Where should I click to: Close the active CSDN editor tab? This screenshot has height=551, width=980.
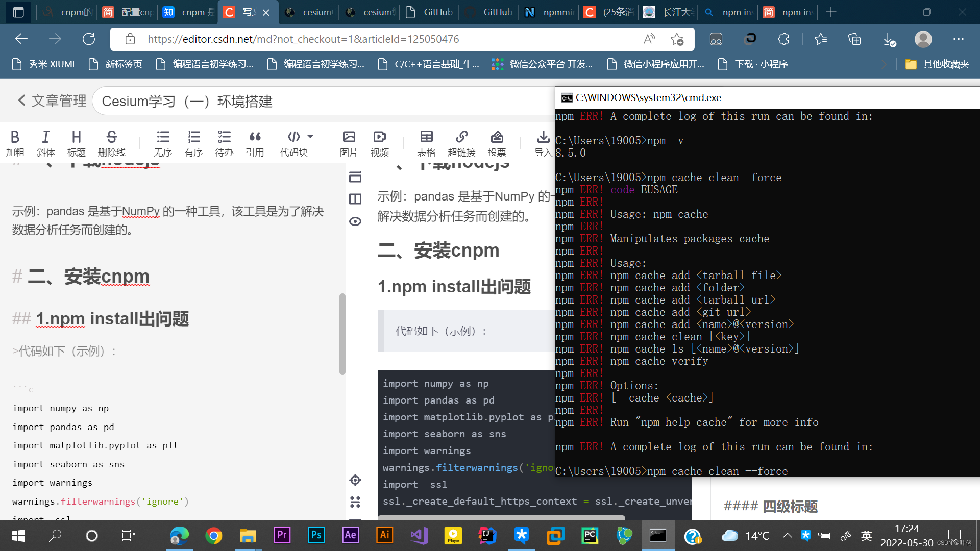(x=266, y=13)
